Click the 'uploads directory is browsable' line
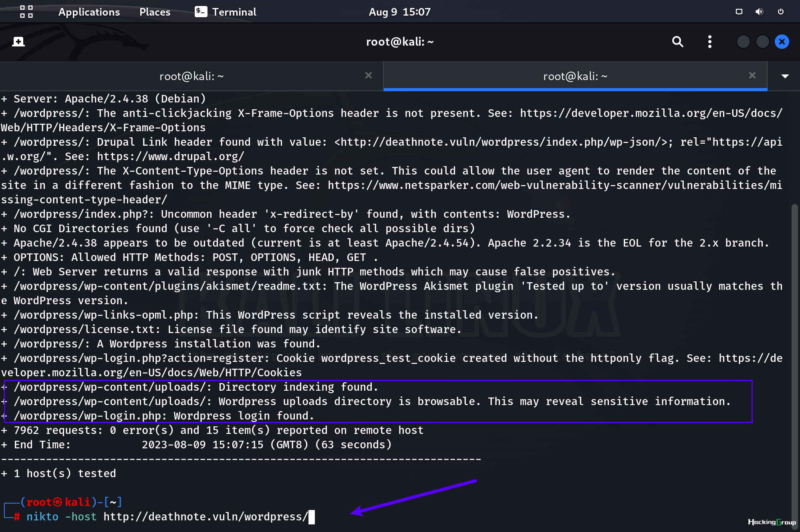The height and width of the screenshot is (532, 800). [x=366, y=402]
